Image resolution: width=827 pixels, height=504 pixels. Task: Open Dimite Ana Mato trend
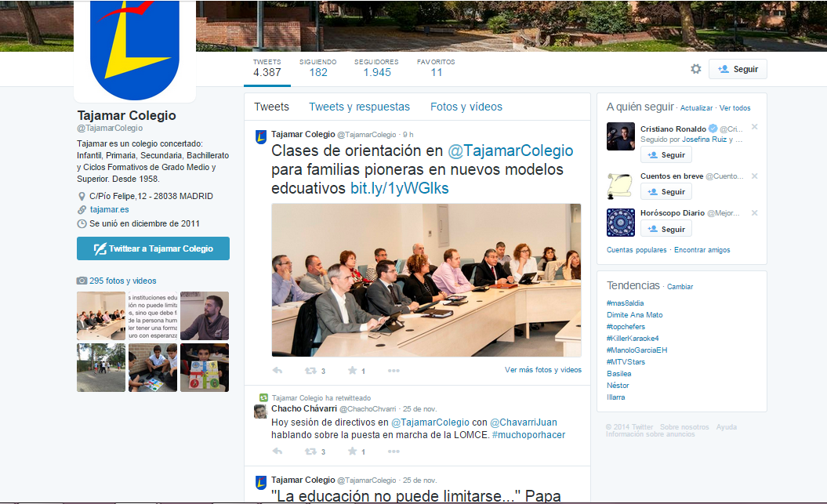coord(634,315)
